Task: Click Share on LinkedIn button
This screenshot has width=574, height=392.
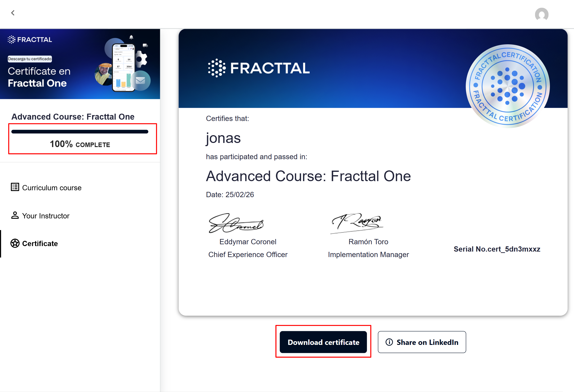Action: pos(422,342)
